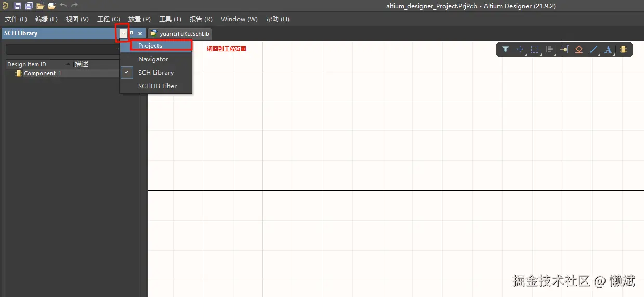Open the Window (W) menu
Screen dimensions: 644x297
pos(239,19)
